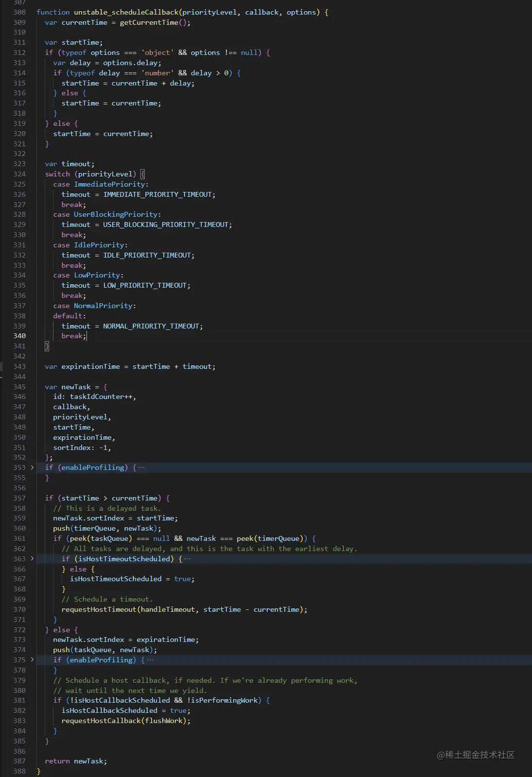Image resolution: width=532 pixels, height=777 pixels.
Task: Click 'object' string on line 312
Action: click(x=157, y=52)
